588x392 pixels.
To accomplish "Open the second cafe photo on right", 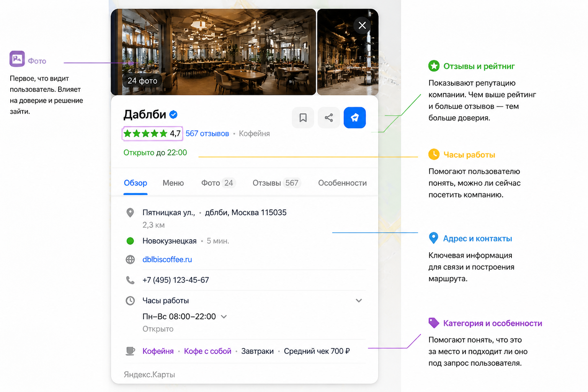I will [x=348, y=52].
